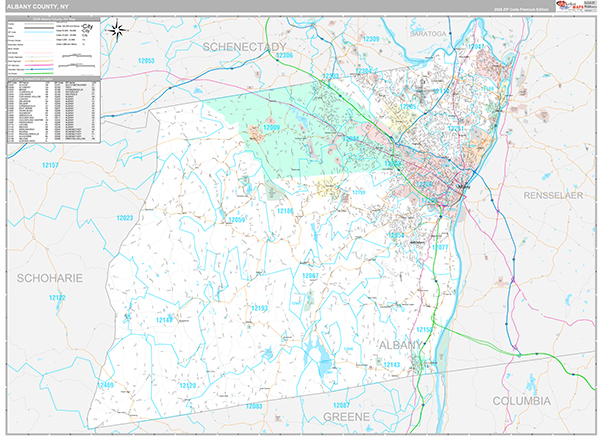Image resolution: width=600 pixels, height=436 pixels.
Task: Select ZIP code 12122 label
Action: 57,297
